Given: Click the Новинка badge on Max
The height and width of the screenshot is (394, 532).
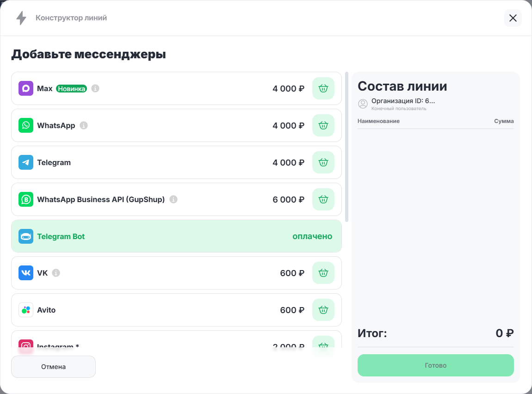Looking at the screenshot, I should click(71, 88).
